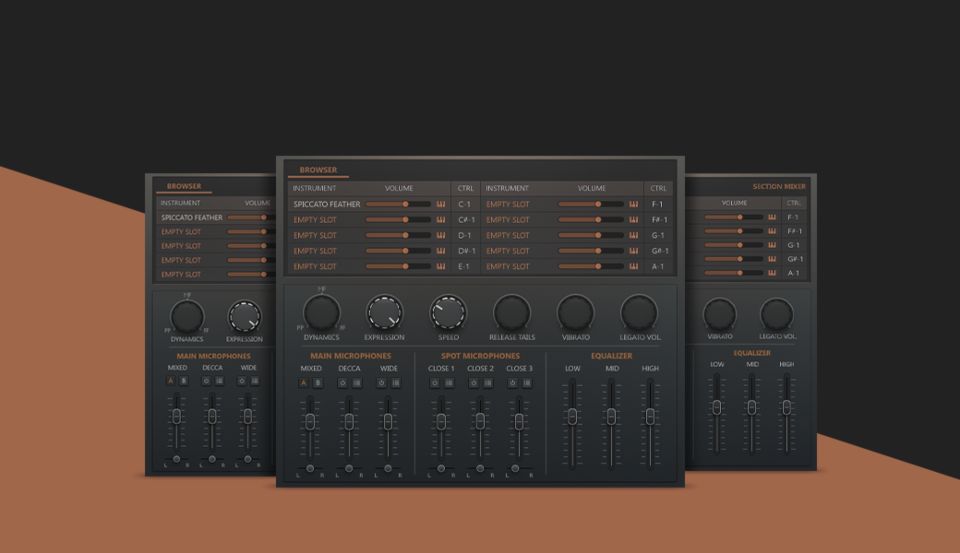
Task: Open the Browser tab in center window
Action: tap(318, 170)
